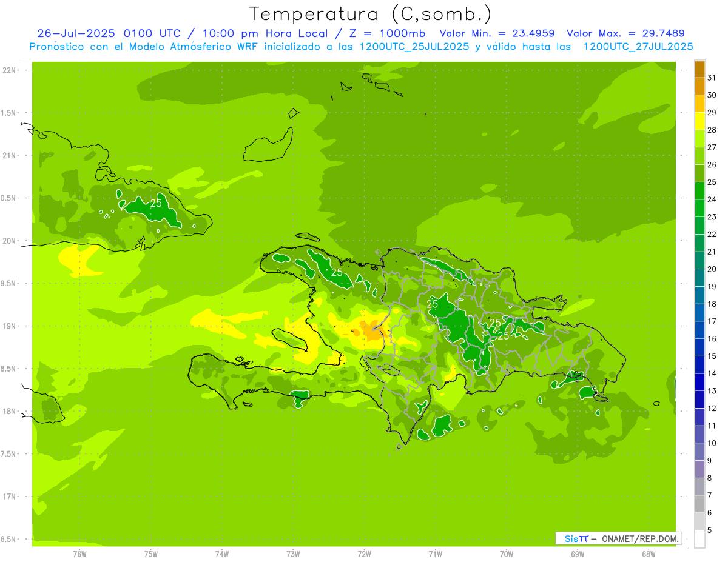The image size is (728, 562).
Task: Click the yellow legend swatch between 28 and 29
Action: coord(699,121)
